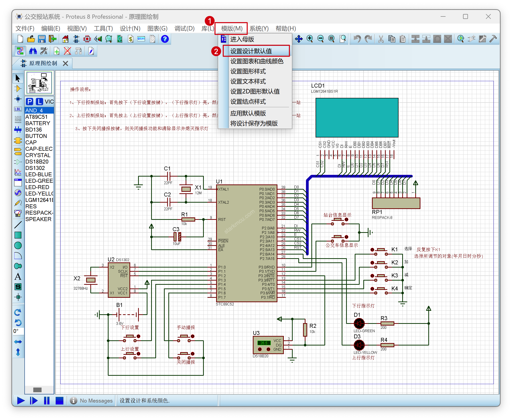The height and width of the screenshot is (420, 512).
Task: Select junction dot mode in sidebar
Action: click(18, 99)
